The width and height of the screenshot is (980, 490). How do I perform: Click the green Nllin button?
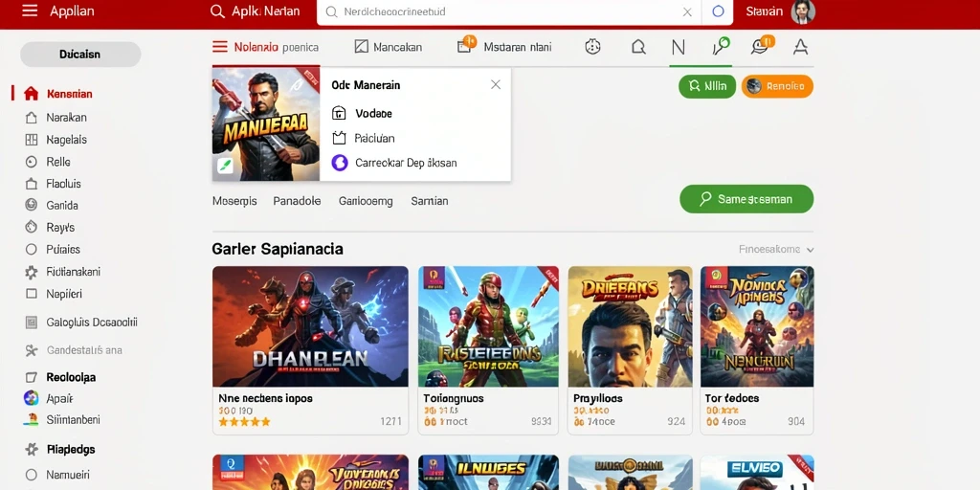[707, 86]
